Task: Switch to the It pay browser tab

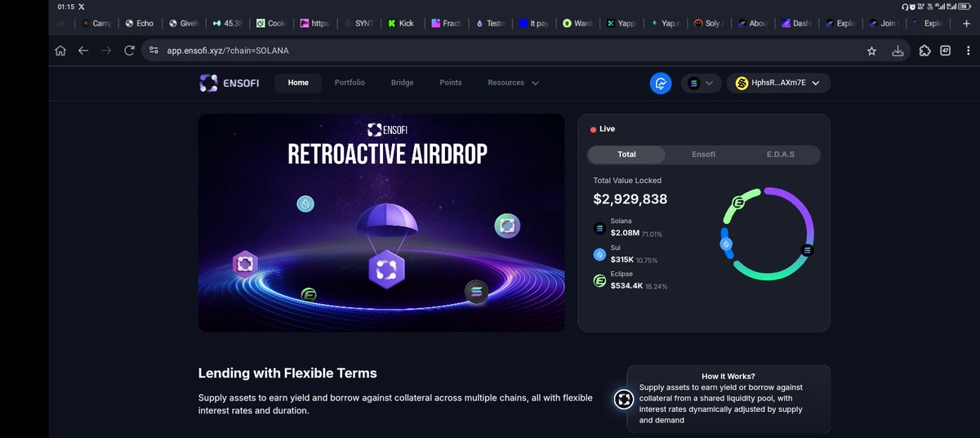Action: coord(533,24)
